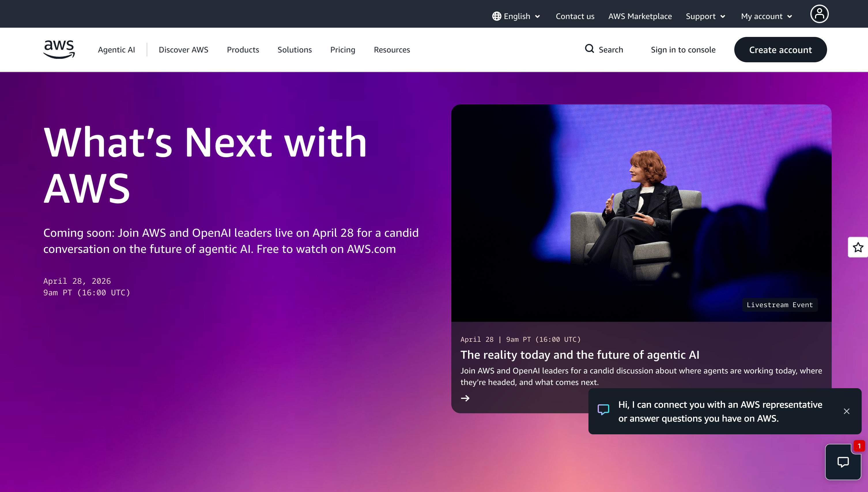Click the card description about OpenAI leaders
This screenshot has width=868, height=492.
tap(641, 376)
